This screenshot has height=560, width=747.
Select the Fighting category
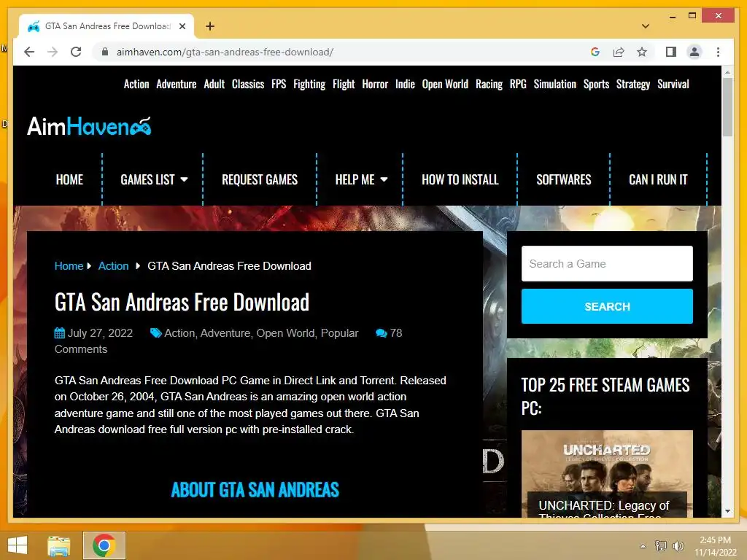pyautogui.click(x=309, y=85)
